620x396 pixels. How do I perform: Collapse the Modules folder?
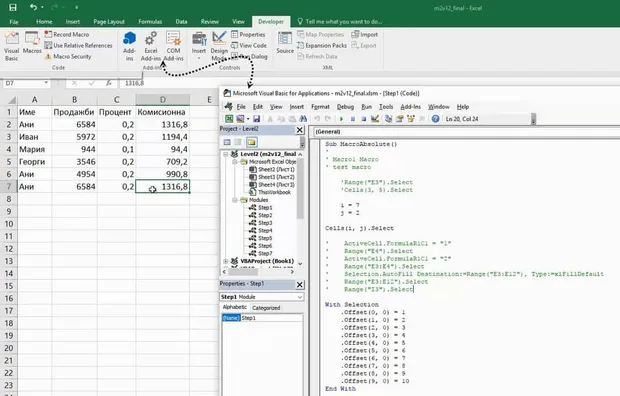coord(234,200)
